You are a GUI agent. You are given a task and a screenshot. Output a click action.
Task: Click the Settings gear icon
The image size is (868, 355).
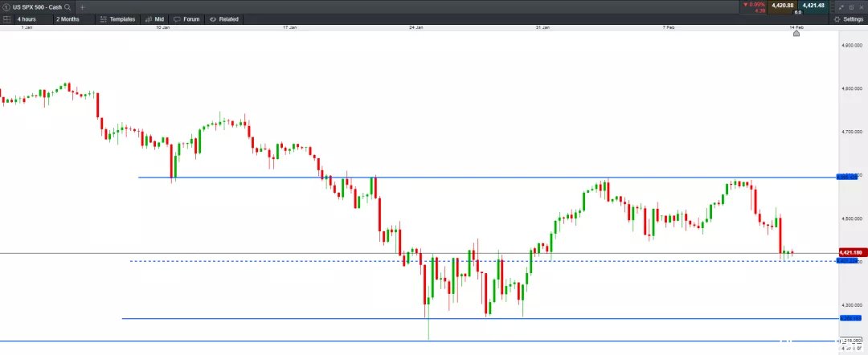[837, 19]
